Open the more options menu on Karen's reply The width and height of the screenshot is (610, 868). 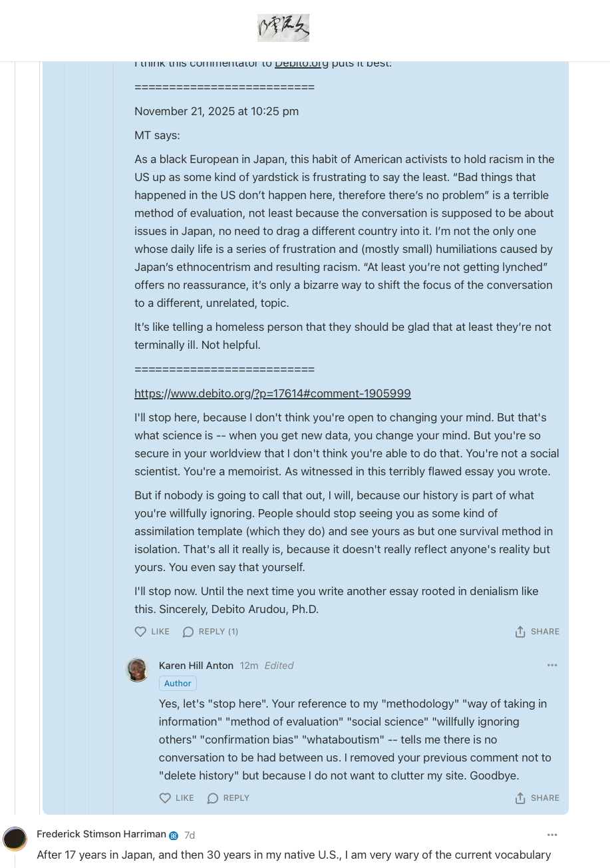[x=552, y=666]
